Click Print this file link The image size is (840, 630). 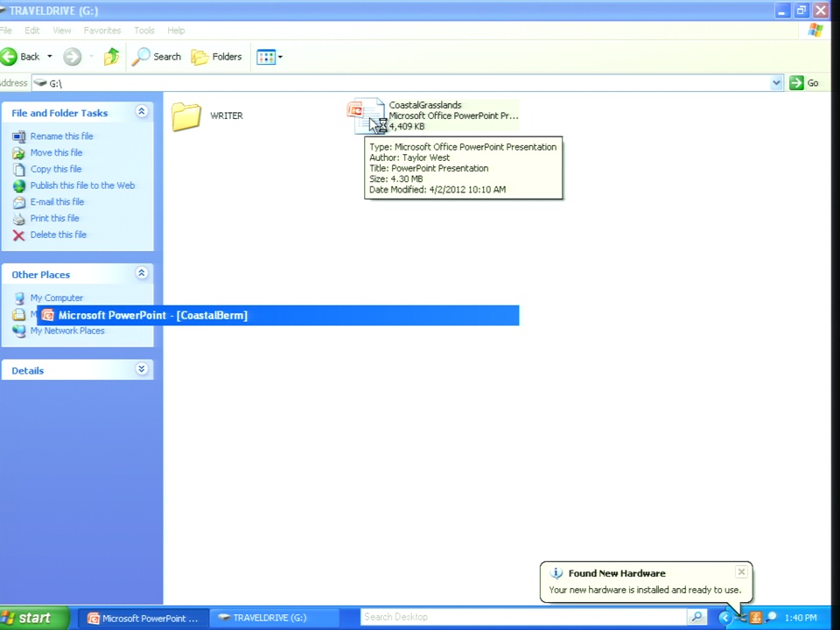click(x=54, y=218)
